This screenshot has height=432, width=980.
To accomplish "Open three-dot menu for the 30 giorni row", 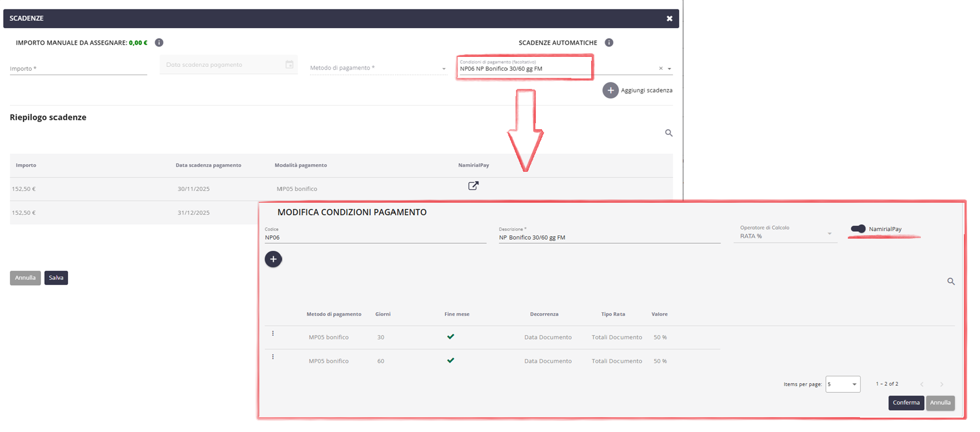I will pyautogui.click(x=273, y=334).
